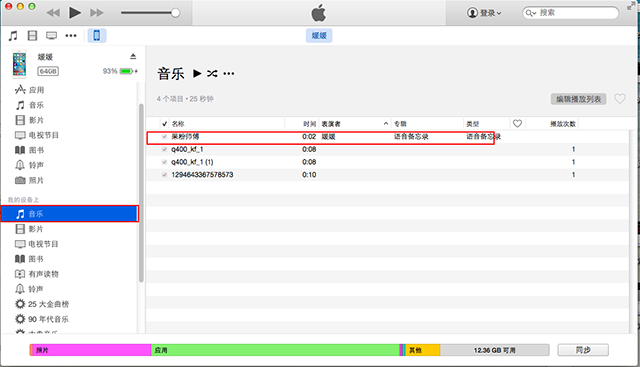This screenshot has width=640, height=367.
Task: Click the 语音备忘录 album cell
Action: click(x=411, y=137)
